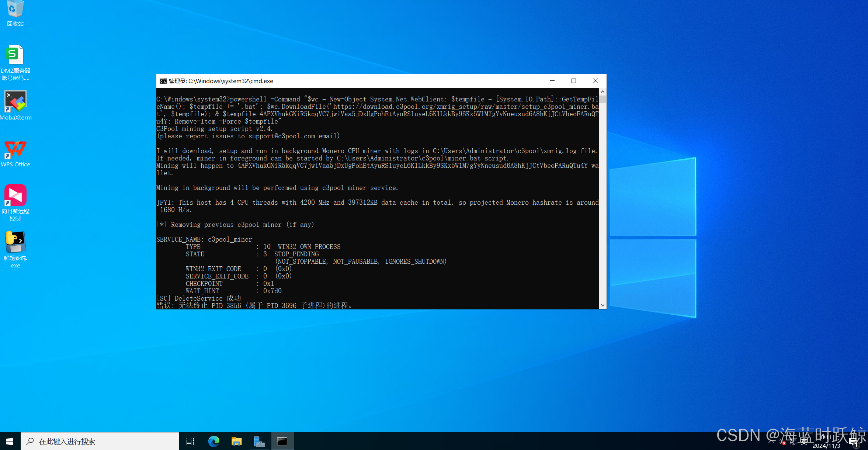The height and width of the screenshot is (450, 868).
Task: Expand the hidden system tray icons chevron
Action: coord(771,441)
